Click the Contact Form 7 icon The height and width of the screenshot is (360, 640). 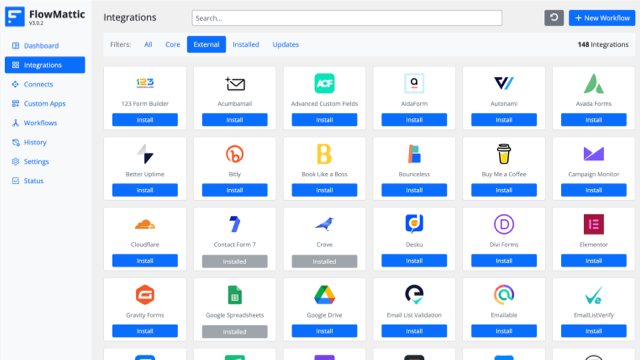pyautogui.click(x=235, y=224)
